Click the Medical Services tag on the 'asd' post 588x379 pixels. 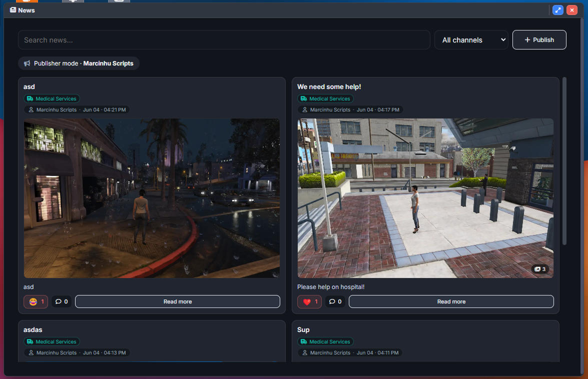coord(52,99)
